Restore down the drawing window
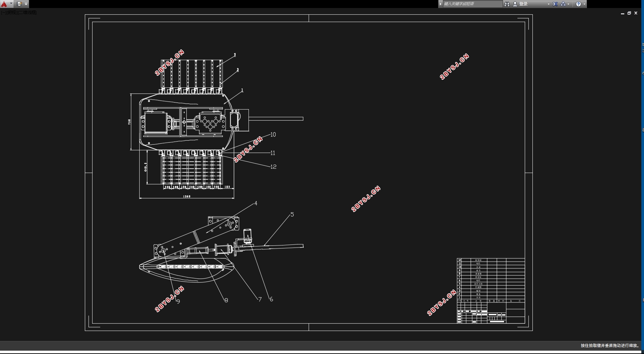This screenshot has height=354, width=644. (x=629, y=13)
